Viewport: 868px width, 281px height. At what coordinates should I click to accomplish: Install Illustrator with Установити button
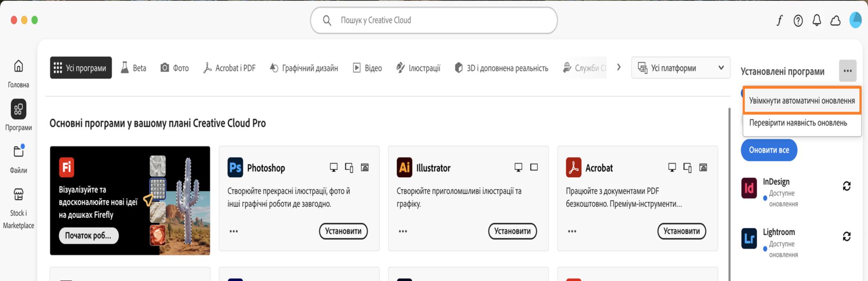click(512, 231)
